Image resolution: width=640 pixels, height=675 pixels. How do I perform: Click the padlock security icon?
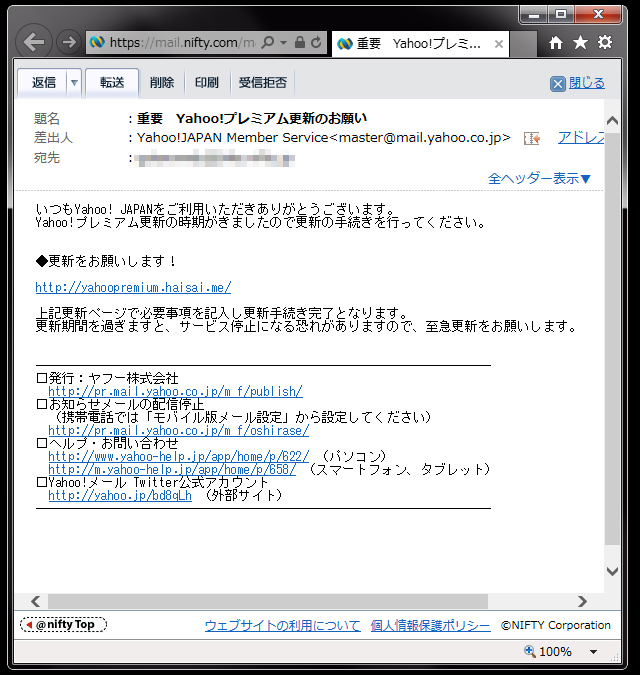300,42
